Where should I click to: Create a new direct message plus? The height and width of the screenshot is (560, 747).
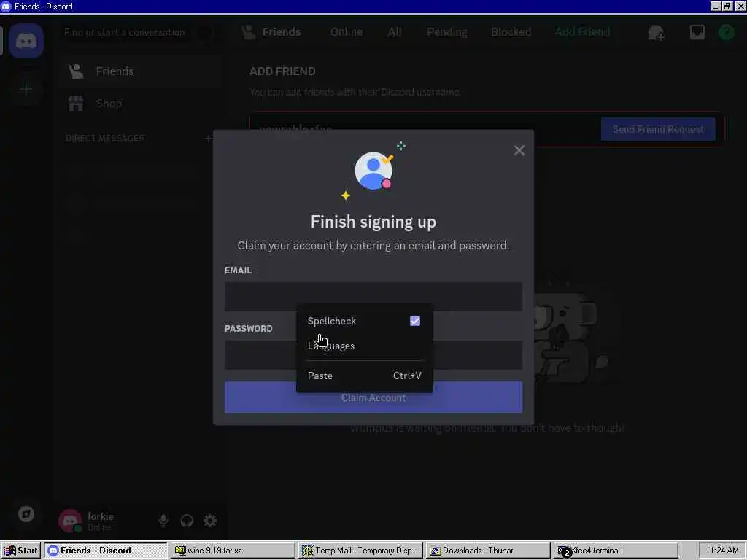208,139
